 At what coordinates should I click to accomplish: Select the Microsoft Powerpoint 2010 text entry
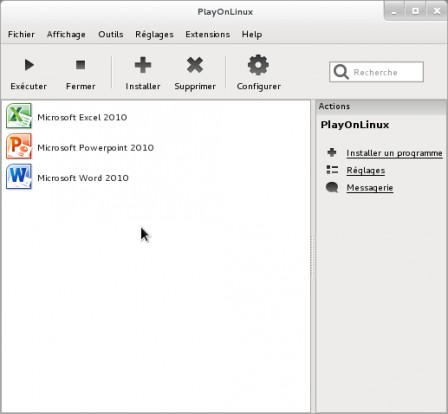pos(95,148)
